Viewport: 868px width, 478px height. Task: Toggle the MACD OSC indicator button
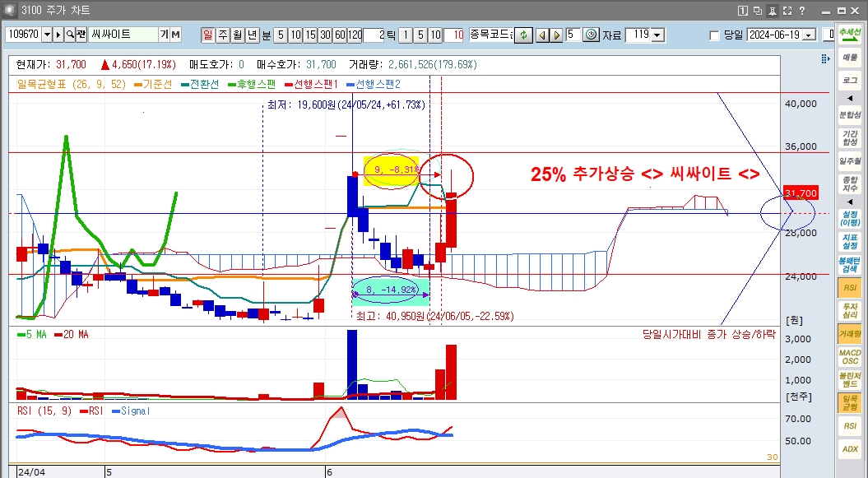click(x=850, y=357)
